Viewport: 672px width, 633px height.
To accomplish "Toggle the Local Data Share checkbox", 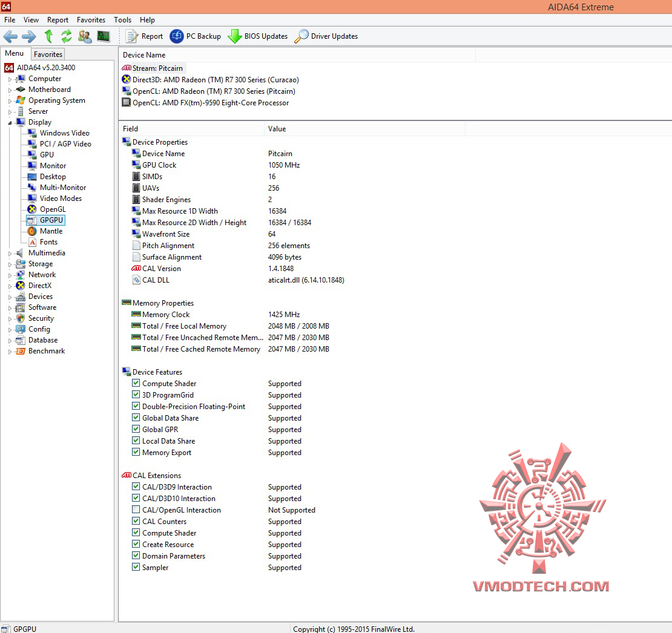I will tap(136, 441).
